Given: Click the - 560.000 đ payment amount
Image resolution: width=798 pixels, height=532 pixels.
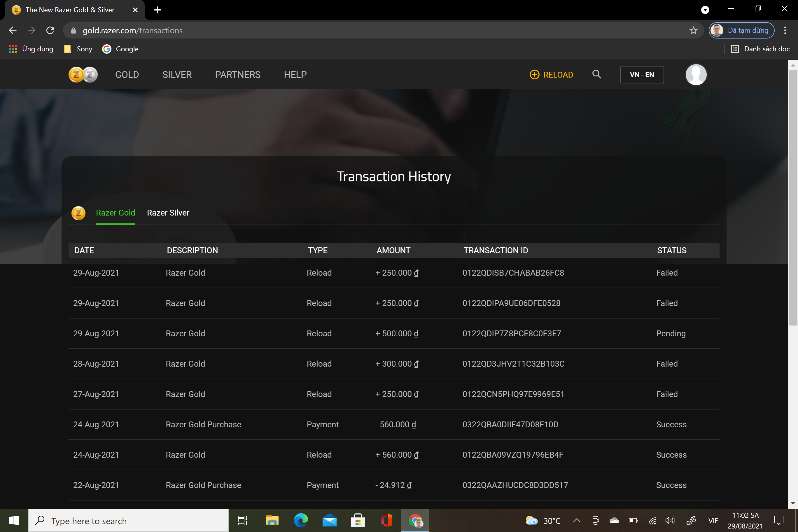Looking at the screenshot, I should [x=395, y=424].
